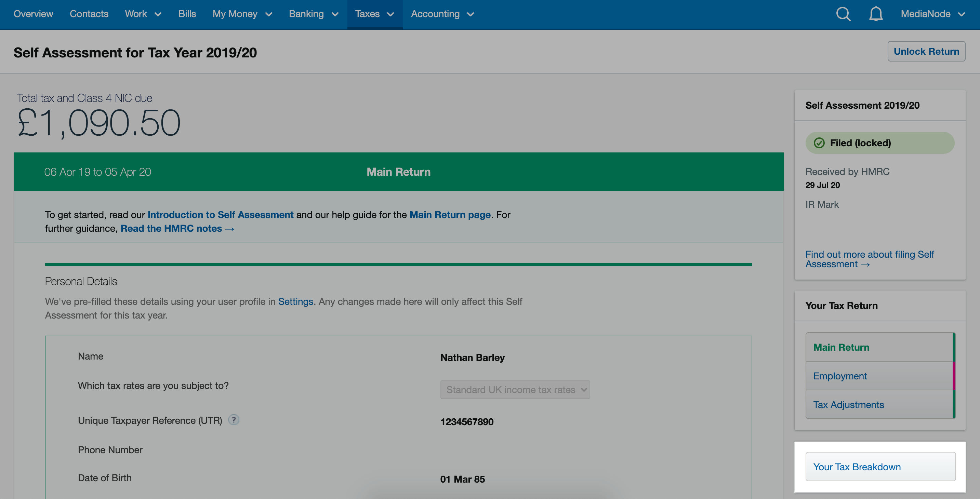Open the Work dropdown menu
Image resolution: width=980 pixels, height=499 pixels.
click(x=143, y=14)
